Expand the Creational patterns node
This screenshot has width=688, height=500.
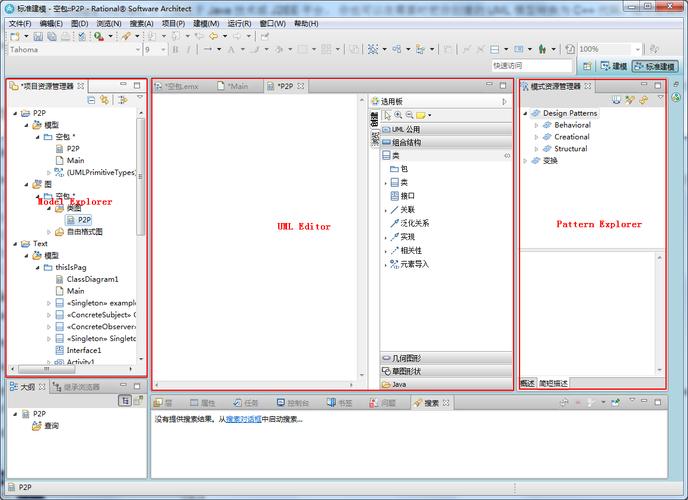536,137
